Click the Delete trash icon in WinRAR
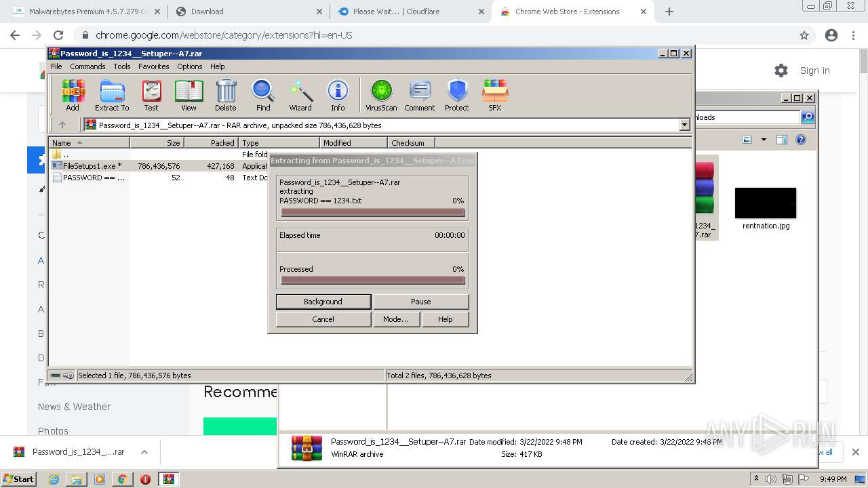Image resolution: width=868 pixels, height=488 pixels. pos(226,95)
